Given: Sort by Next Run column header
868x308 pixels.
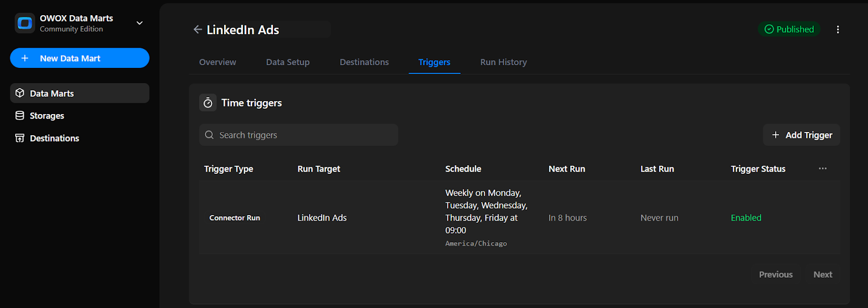Looking at the screenshot, I should (567, 169).
